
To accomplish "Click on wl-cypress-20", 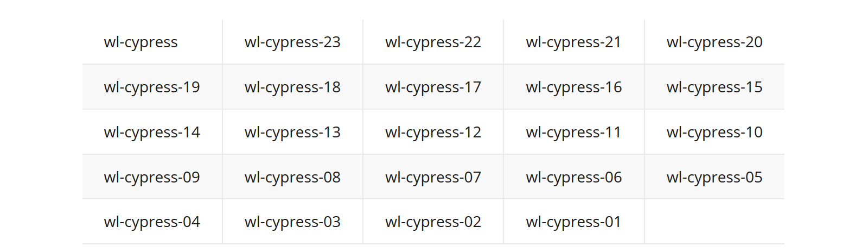I will pyautogui.click(x=714, y=42).
